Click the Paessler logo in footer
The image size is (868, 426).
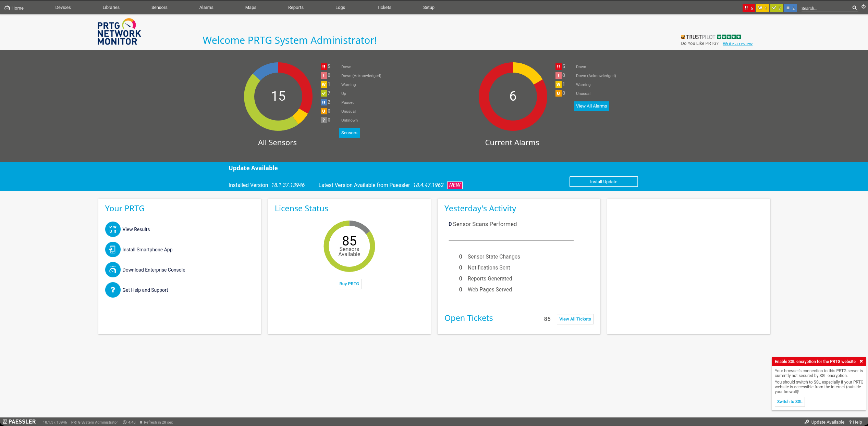[x=19, y=422]
